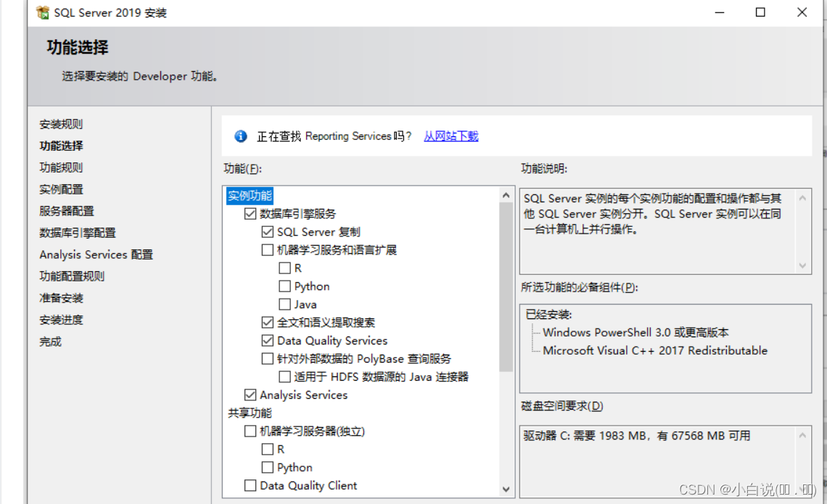Check the R checkbox under 机器学习服务和语言扩展
827x504 pixels.
(x=285, y=268)
